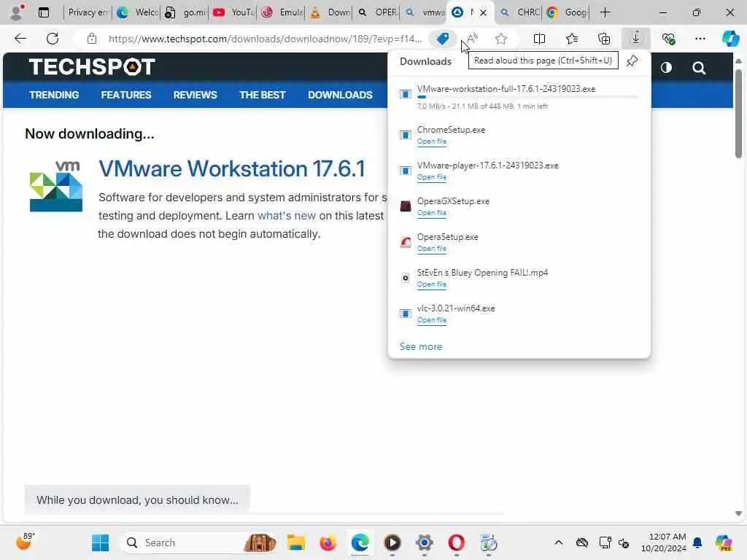Click See more in Downloads panel
Viewport: 747px width, 560px height.
421,346
